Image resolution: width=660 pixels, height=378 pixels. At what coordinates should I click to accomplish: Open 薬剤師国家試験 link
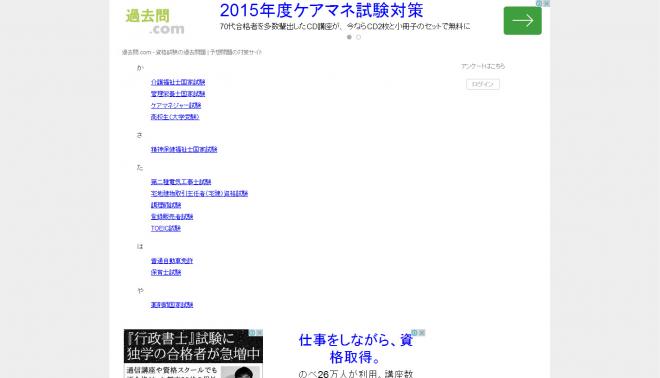point(172,305)
